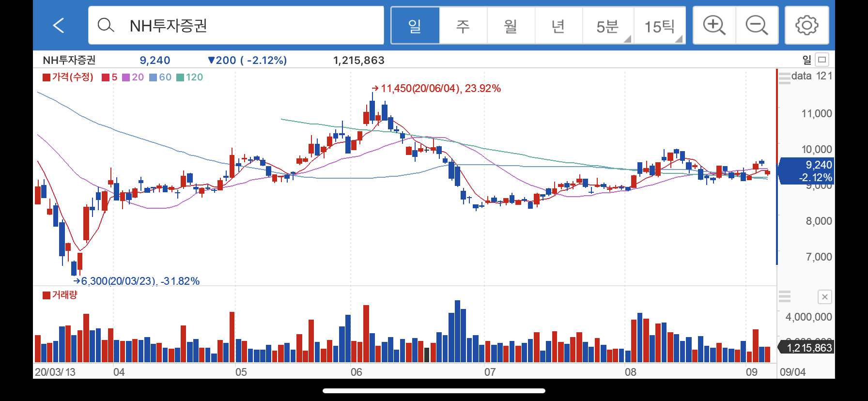Select the low marker 6,300(20/03/23)

click(137, 281)
